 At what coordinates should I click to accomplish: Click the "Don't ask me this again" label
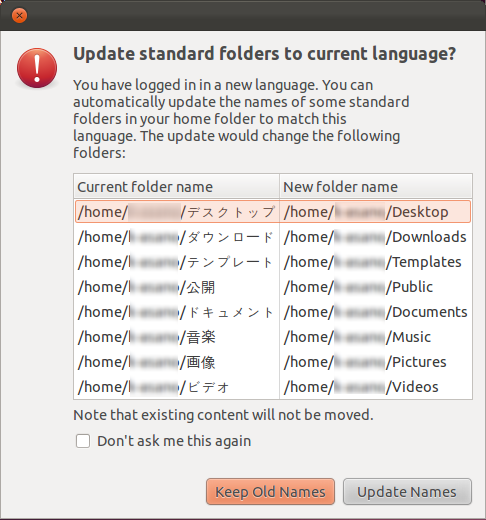click(x=174, y=441)
